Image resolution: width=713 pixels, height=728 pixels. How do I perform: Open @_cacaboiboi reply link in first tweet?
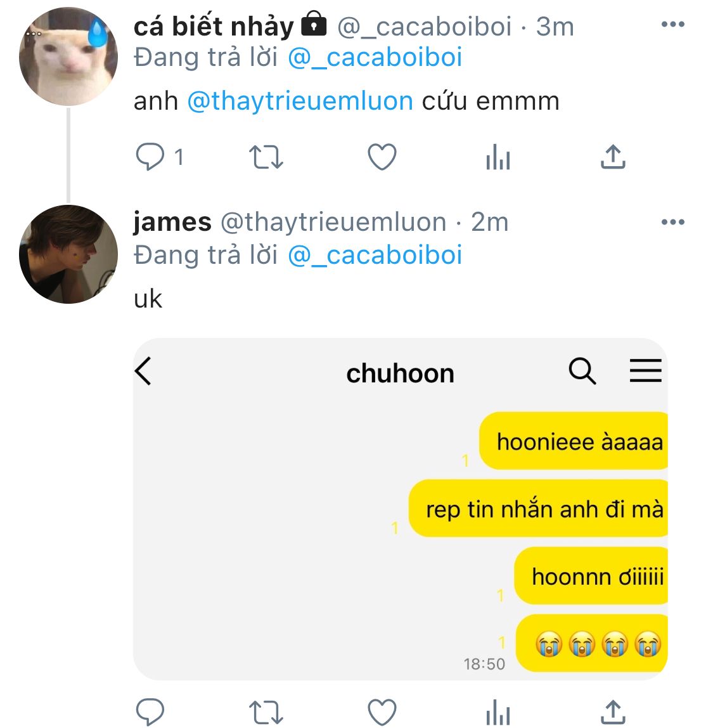pyautogui.click(x=375, y=58)
